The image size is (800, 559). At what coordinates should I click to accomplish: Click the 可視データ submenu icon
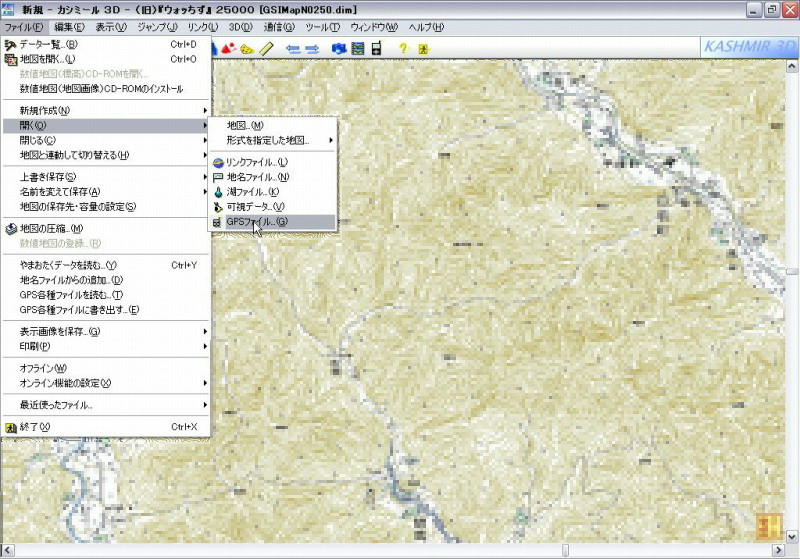point(218,207)
